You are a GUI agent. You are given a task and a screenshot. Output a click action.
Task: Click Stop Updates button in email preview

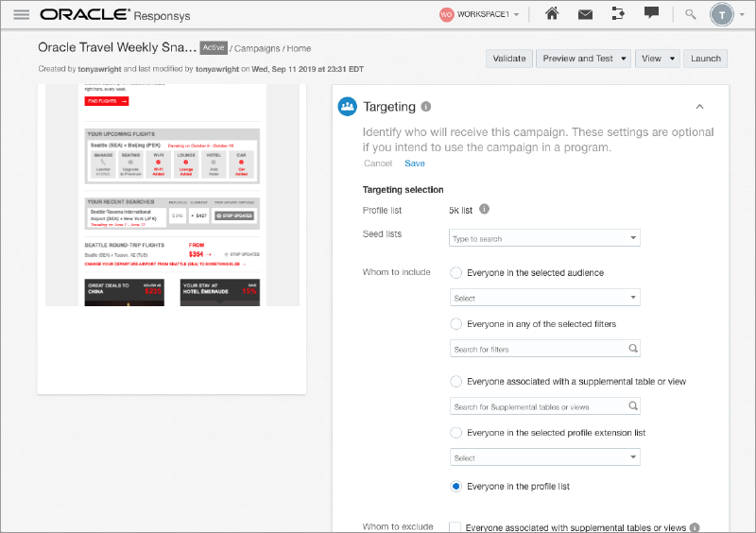tap(234, 215)
